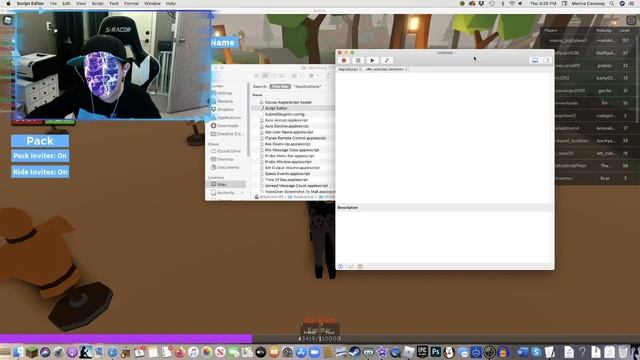
Task: Select Get User Name.applescript in Finder
Action: click(289, 132)
